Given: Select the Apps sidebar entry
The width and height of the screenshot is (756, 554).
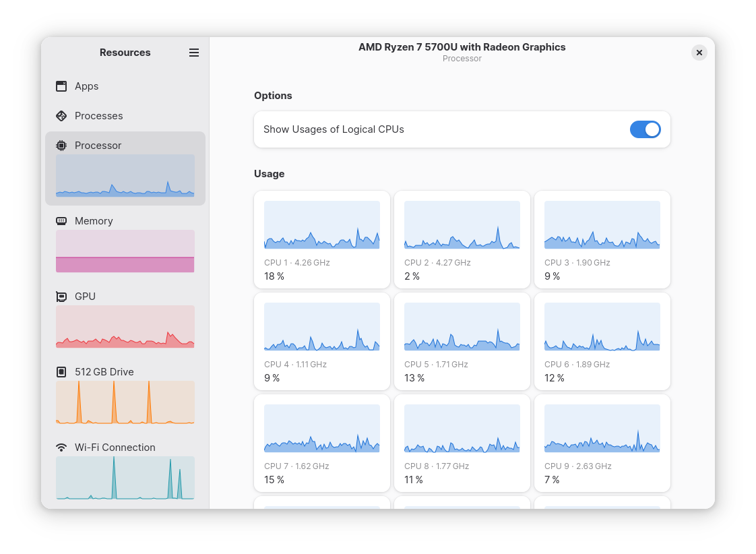Looking at the screenshot, I should click(x=87, y=86).
